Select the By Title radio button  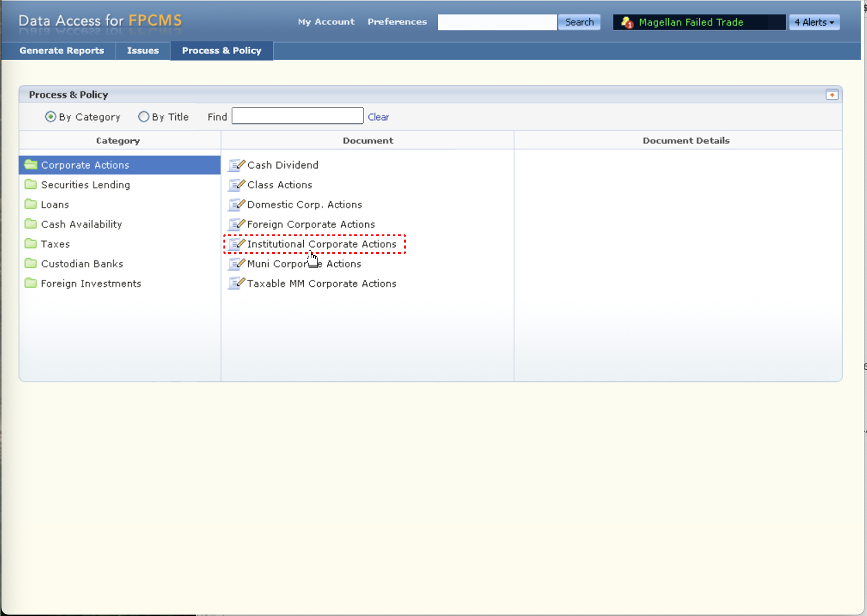[144, 117]
